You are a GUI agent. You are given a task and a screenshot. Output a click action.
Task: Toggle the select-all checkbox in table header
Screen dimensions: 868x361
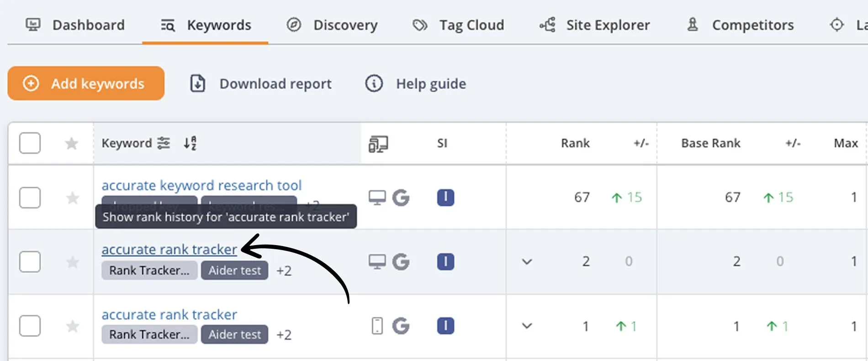pos(30,143)
